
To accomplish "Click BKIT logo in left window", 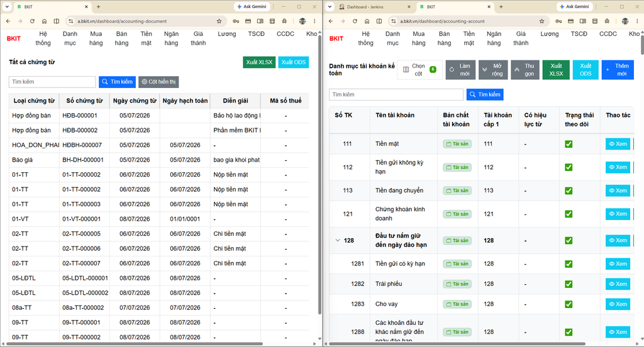I will point(14,38).
